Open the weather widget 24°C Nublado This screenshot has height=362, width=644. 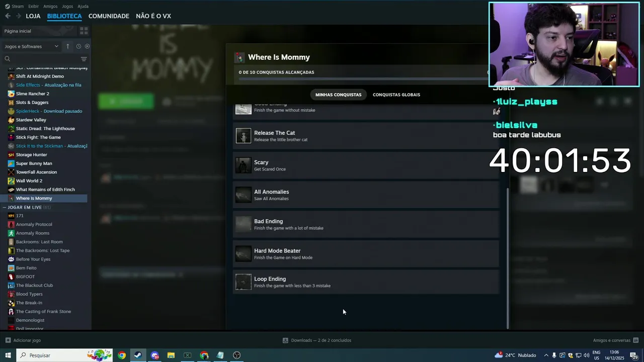[x=516, y=355]
